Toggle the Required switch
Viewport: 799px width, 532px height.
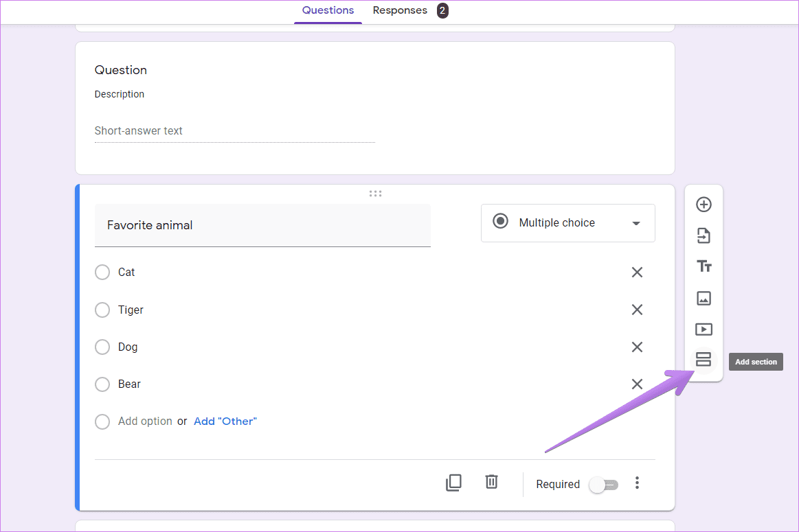tap(604, 485)
